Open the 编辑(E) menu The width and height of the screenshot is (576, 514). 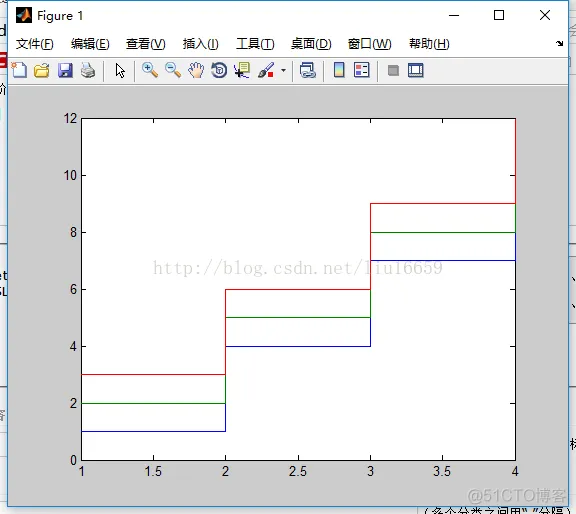pos(90,44)
